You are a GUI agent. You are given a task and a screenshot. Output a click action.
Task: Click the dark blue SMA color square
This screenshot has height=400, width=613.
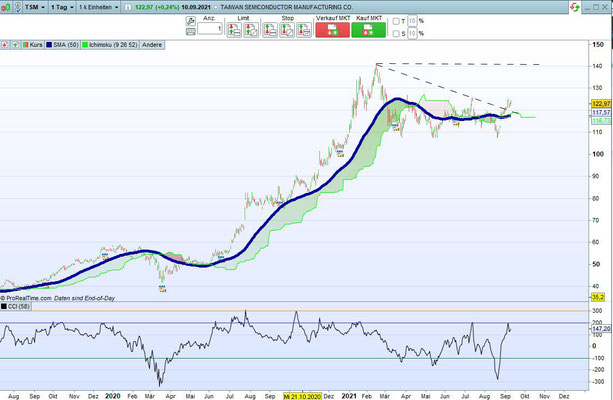coord(49,45)
